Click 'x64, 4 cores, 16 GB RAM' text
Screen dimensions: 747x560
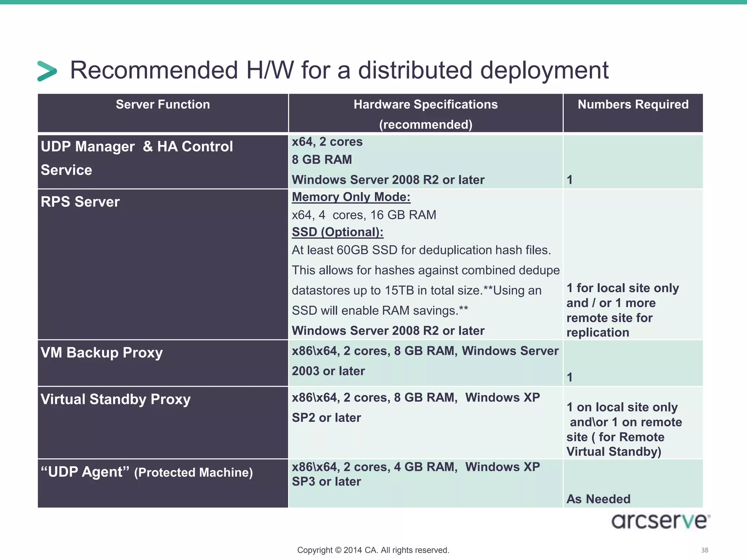pyautogui.click(x=364, y=215)
